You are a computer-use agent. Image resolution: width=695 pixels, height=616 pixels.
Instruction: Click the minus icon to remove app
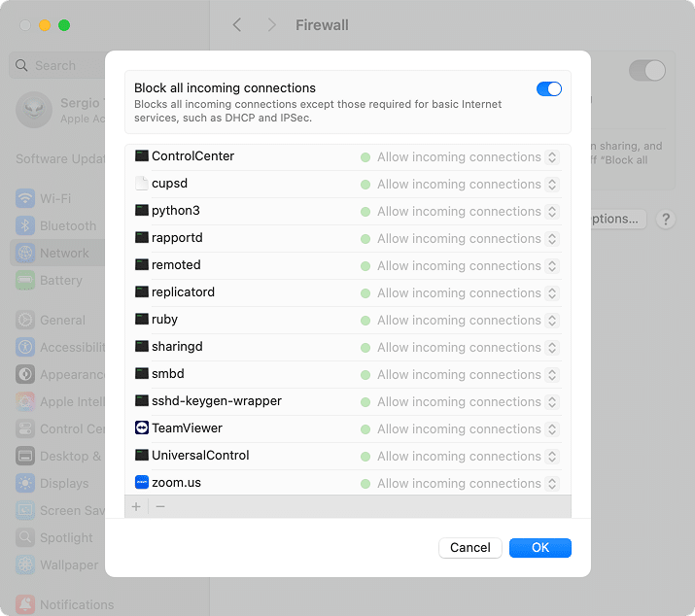point(160,506)
